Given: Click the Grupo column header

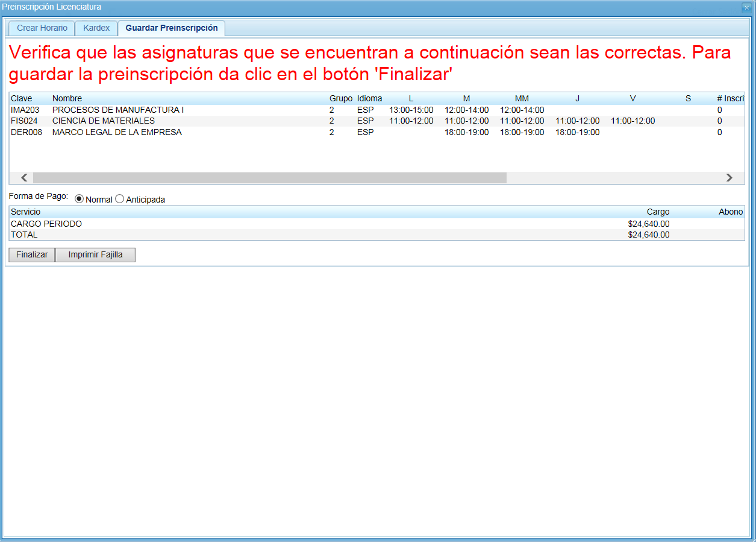Looking at the screenshot, I should [x=340, y=98].
